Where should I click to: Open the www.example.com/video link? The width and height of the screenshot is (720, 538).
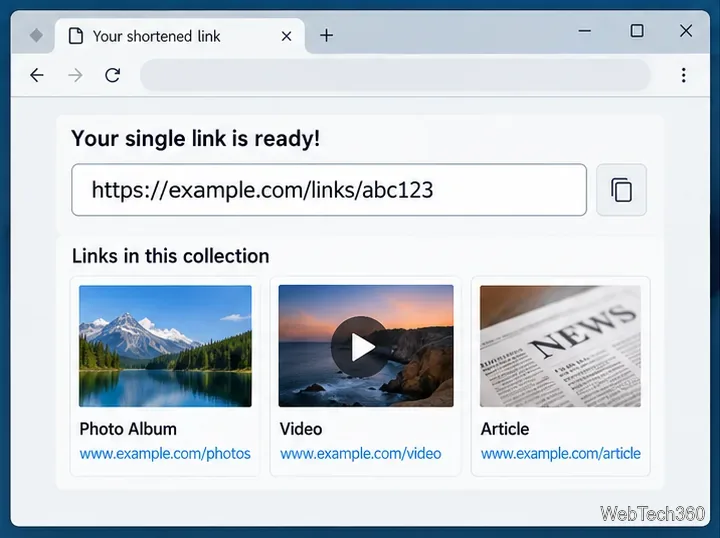click(x=360, y=454)
